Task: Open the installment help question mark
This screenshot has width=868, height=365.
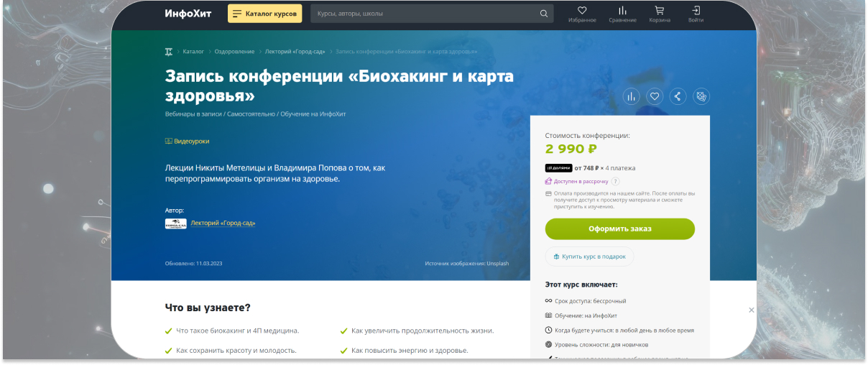Action: (615, 182)
